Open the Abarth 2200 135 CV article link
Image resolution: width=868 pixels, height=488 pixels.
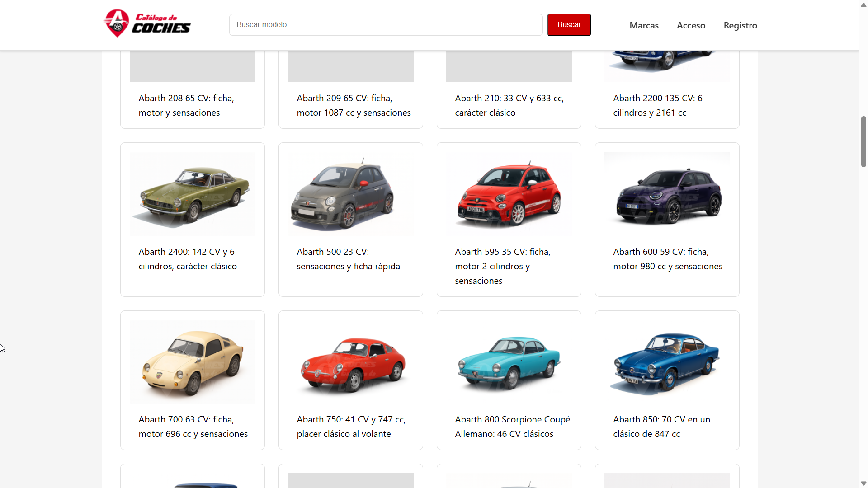658,105
